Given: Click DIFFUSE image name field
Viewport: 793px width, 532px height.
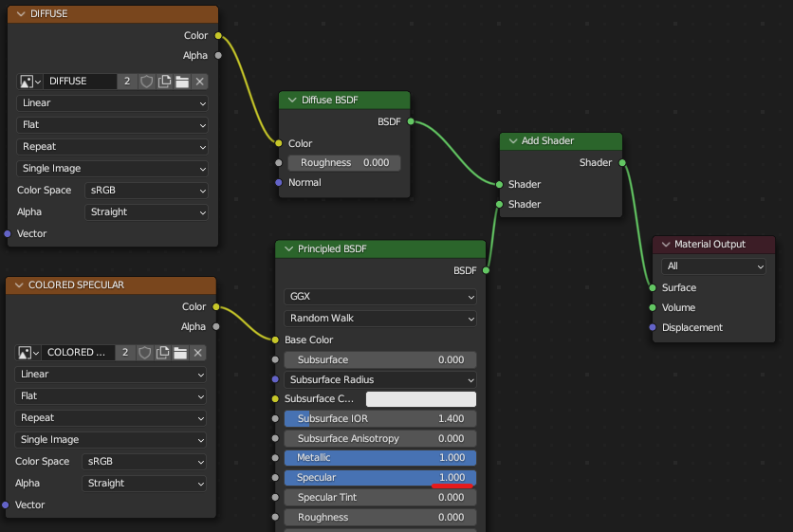Looking at the screenshot, I should pos(80,82).
